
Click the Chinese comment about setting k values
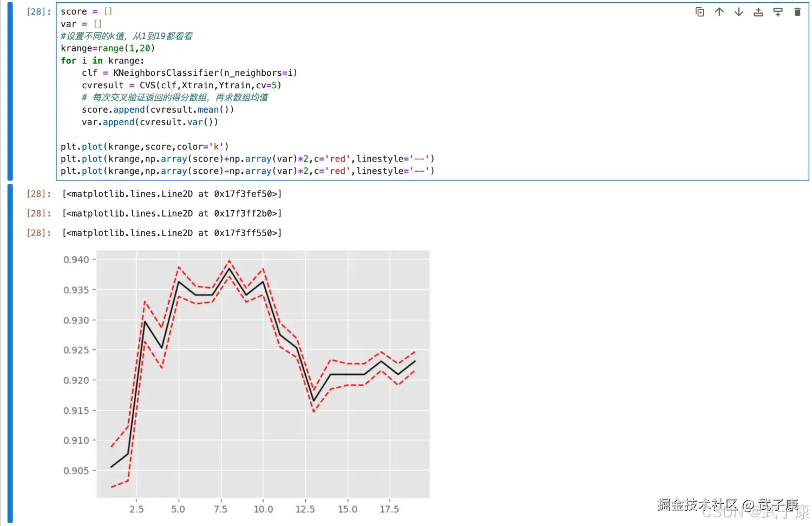pos(127,36)
